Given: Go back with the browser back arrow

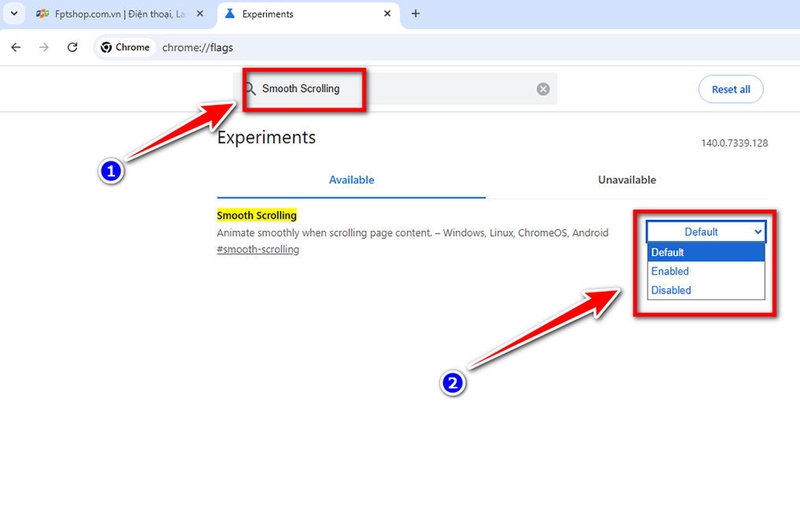Looking at the screenshot, I should [x=16, y=47].
